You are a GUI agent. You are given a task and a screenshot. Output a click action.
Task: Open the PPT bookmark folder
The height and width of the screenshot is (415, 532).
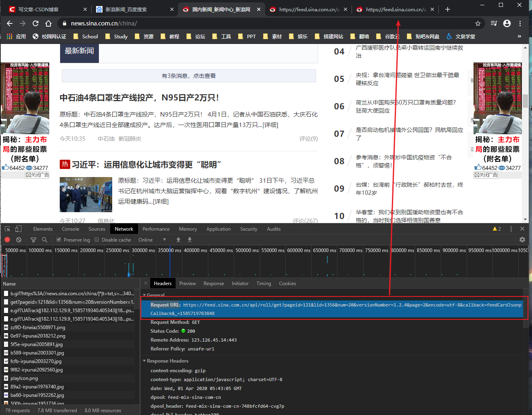tap(247, 36)
